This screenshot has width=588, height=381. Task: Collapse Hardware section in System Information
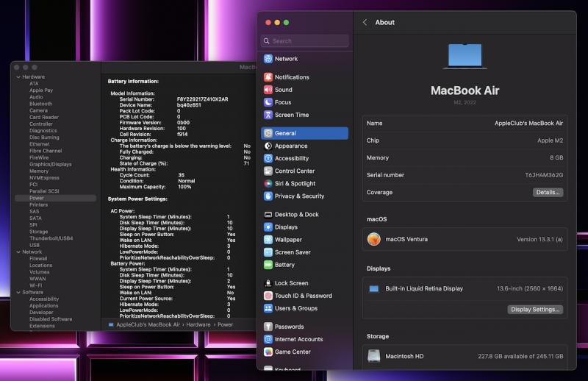coord(18,77)
